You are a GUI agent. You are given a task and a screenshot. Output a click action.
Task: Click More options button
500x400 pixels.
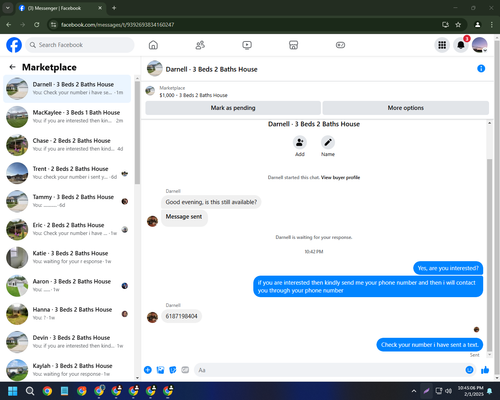406,108
